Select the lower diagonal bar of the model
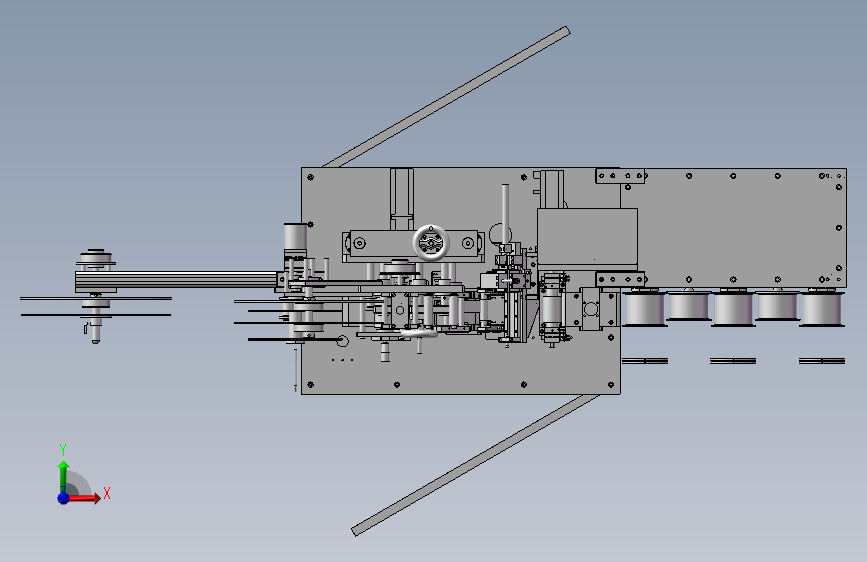This screenshot has width=867, height=562. [476, 465]
